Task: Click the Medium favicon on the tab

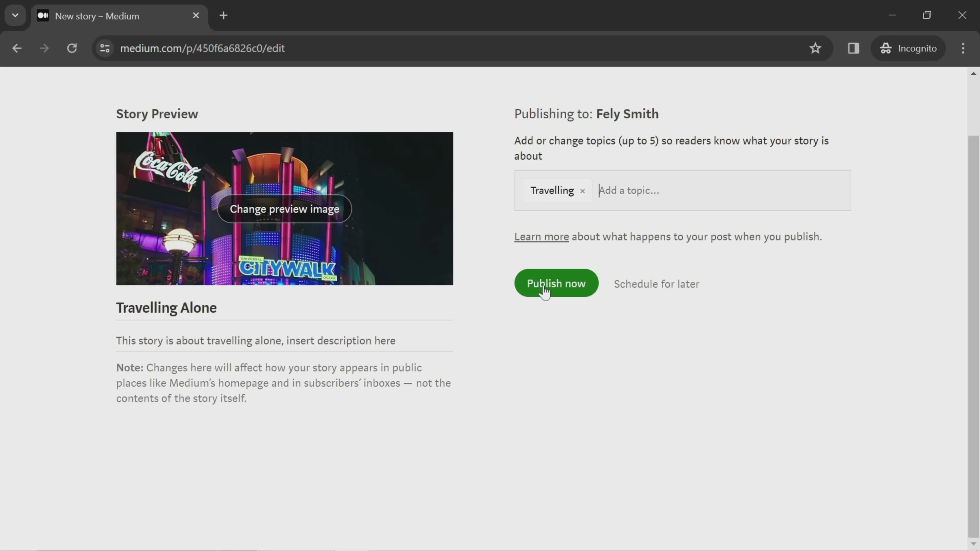Action: click(43, 16)
